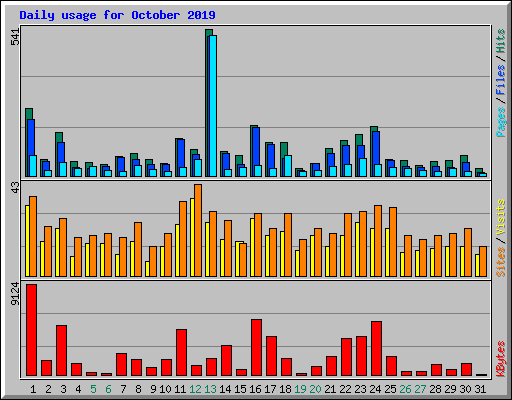This screenshot has height=400, width=512.
Task: Click day 24 on the x-axis
Action: [375, 389]
